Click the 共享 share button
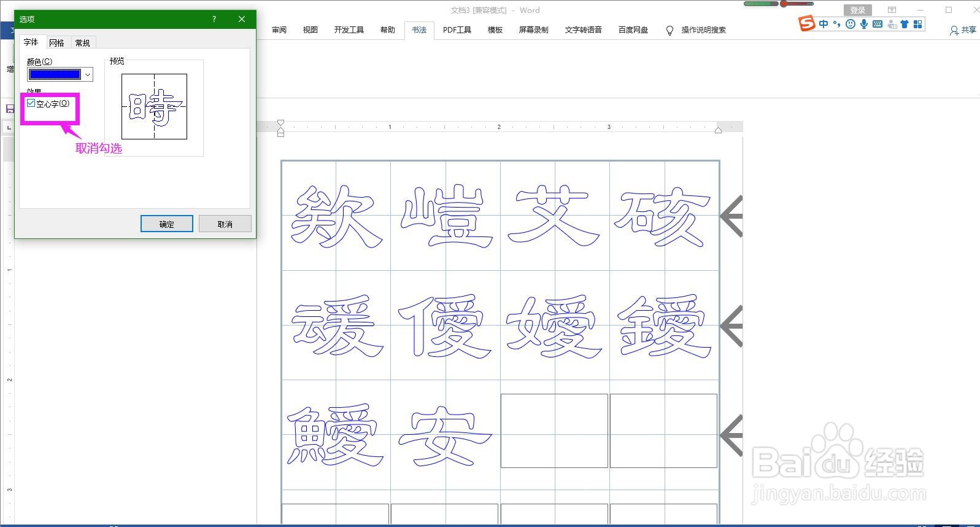The image size is (980, 527). click(963, 30)
